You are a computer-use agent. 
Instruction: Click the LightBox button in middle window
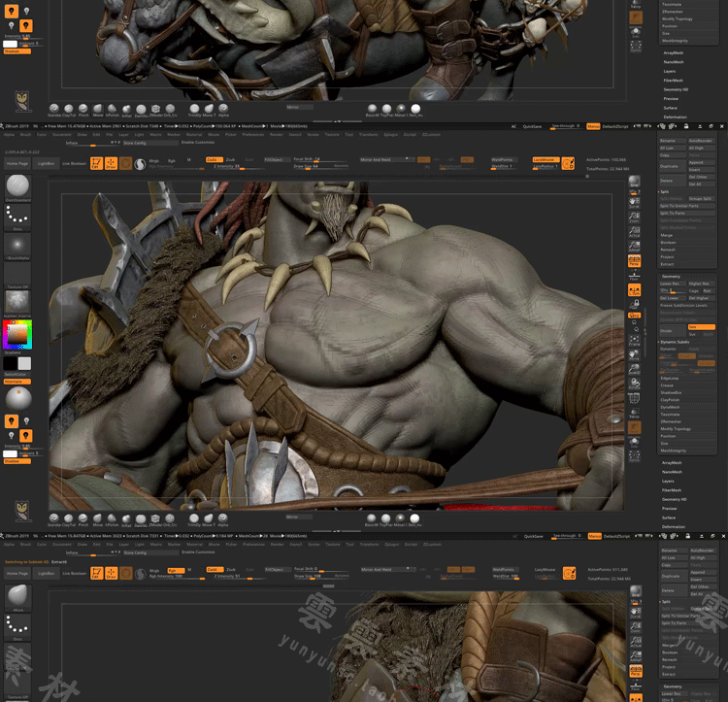[46, 163]
